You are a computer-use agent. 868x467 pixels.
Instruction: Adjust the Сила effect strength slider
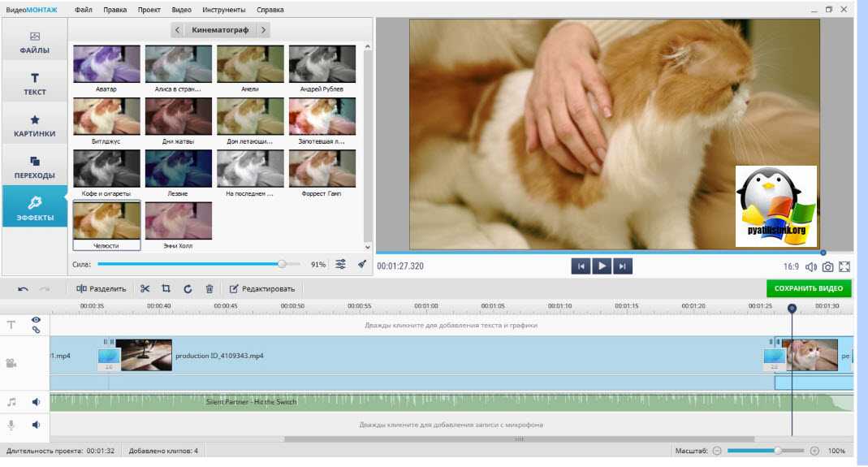[x=282, y=264]
